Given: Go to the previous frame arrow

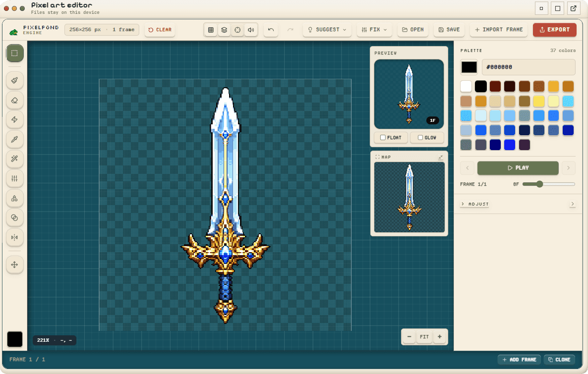Looking at the screenshot, I should click(x=467, y=168).
